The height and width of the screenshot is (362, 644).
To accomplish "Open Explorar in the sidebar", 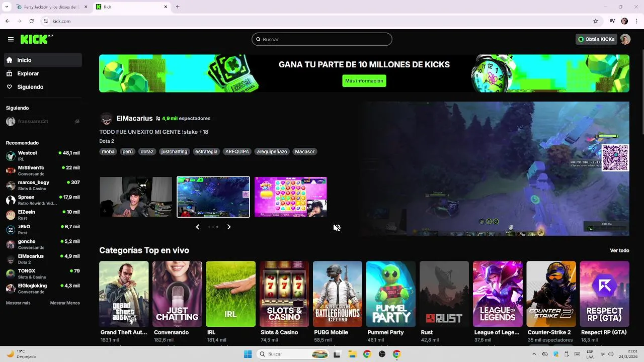I will [43, 73].
